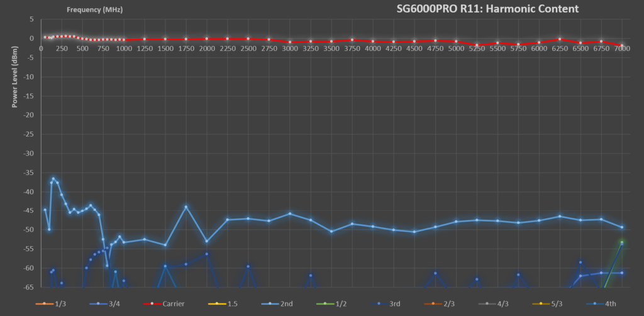Click the yellow 1.5 legend marker
This screenshot has width=644, height=316.
[x=216, y=304]
